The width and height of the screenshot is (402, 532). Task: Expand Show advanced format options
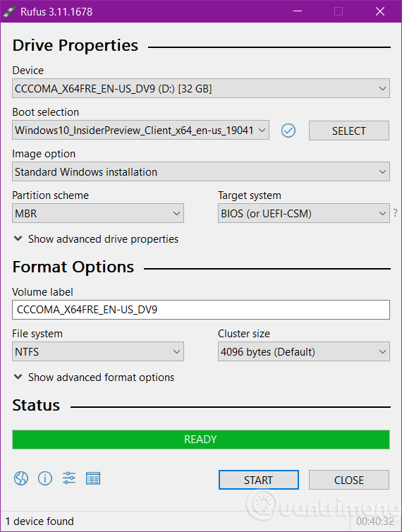click(94, 377)
